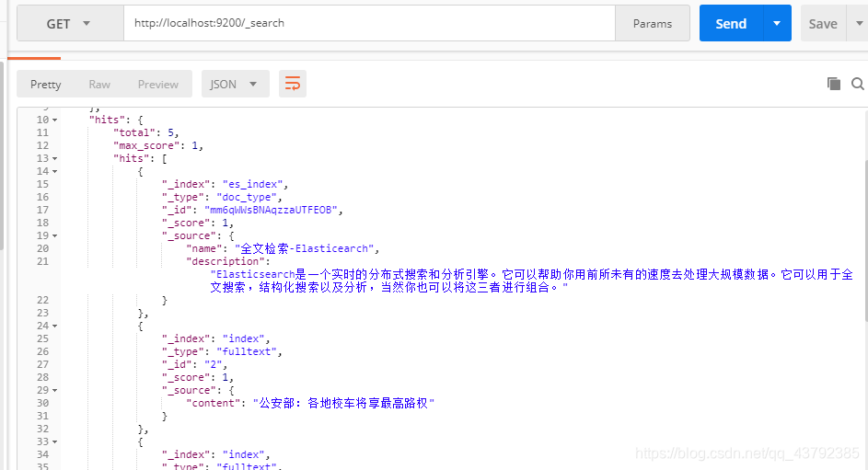Collapse the object at line 14
Viewport: 868px width, 470px height.
coord(55,171)
